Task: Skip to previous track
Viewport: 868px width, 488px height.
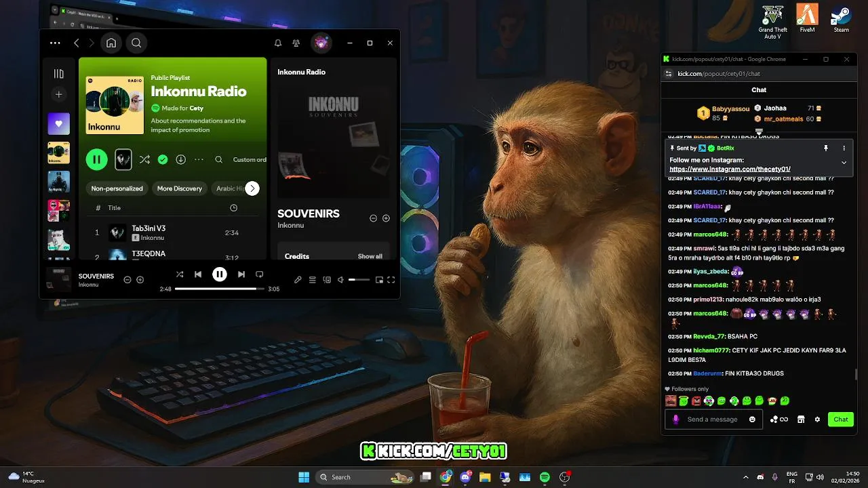Action: click(198, 274)
